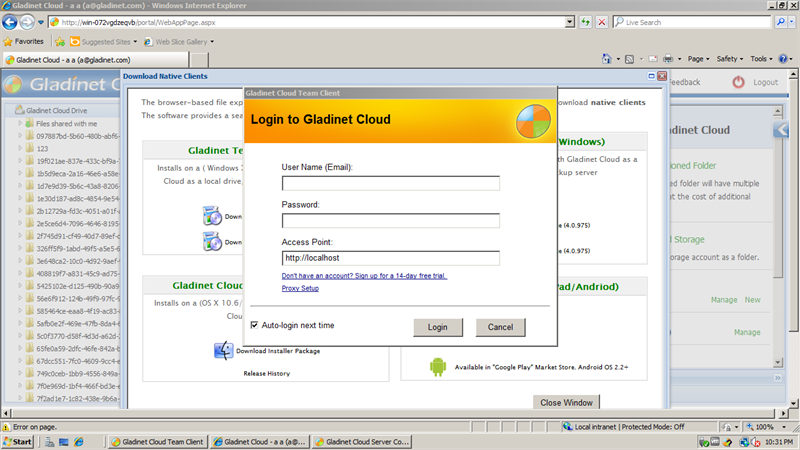Click the Access Point field with http://localhost
Image resolution: width=800 pixels, height=450 pixels.
[x=390, y=258]
